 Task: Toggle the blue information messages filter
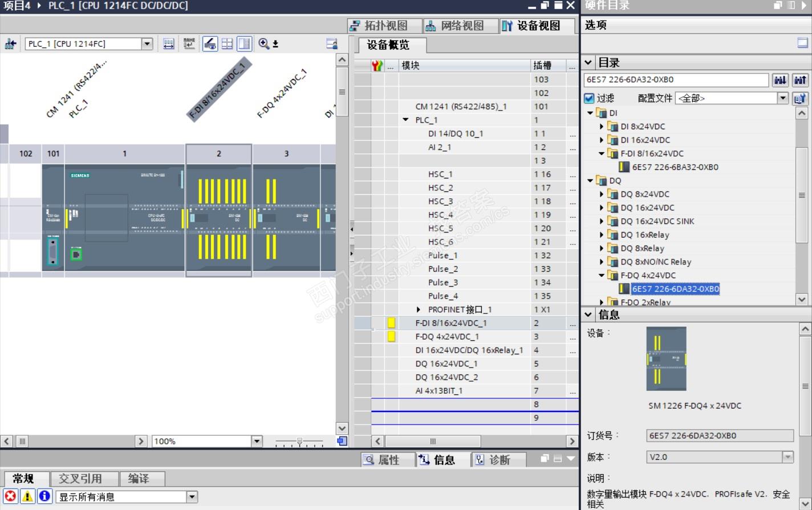pos(44,496)
